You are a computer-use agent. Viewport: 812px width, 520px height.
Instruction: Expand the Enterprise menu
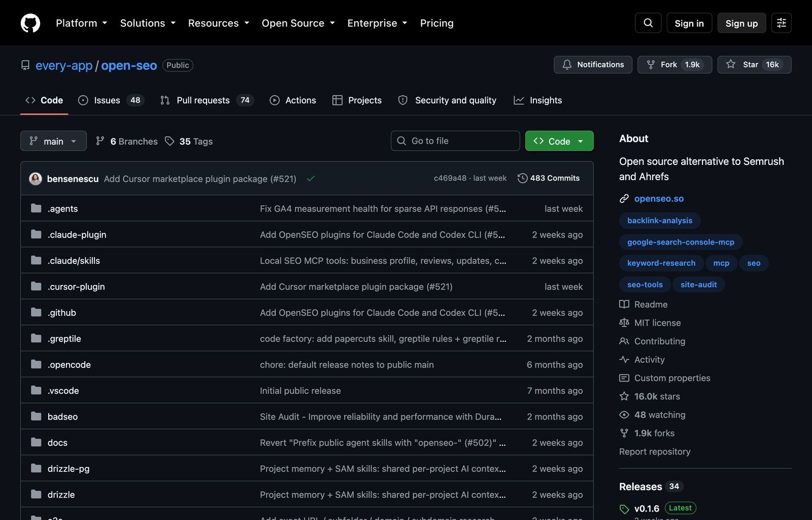click(x=377, y=23)
